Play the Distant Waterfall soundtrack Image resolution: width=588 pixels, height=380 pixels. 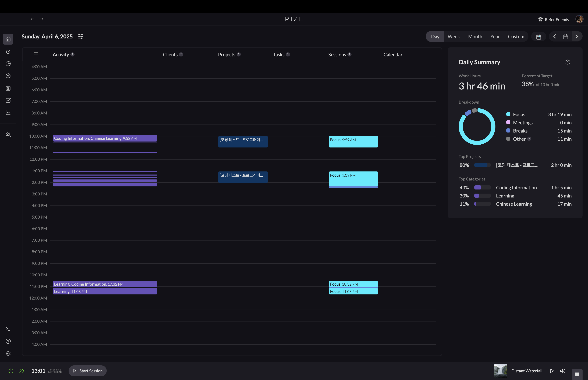pyautogui.click(x=552, y=371)
